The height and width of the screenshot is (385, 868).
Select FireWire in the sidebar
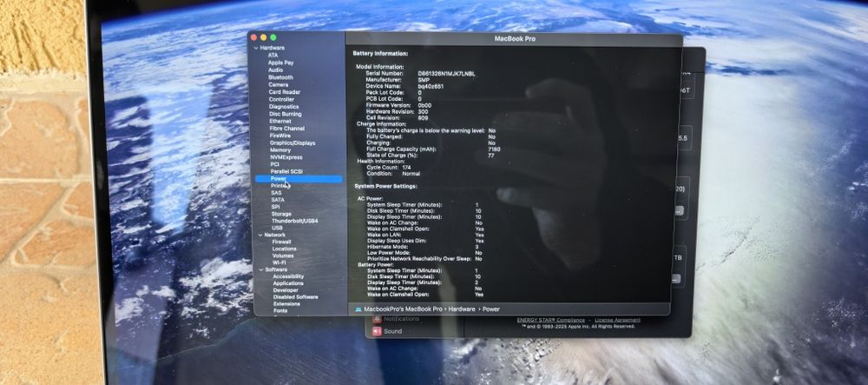pos(280,136)
